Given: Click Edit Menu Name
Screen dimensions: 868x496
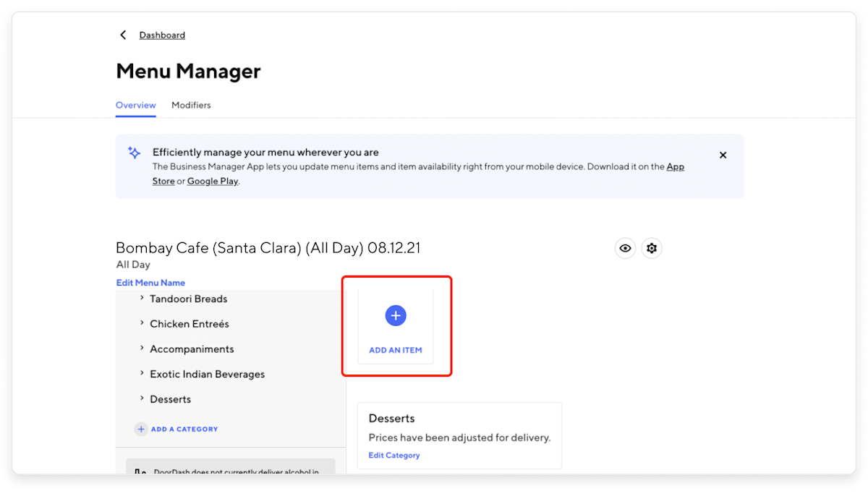Looking at the screenshot, I should (x=150, y=283).
